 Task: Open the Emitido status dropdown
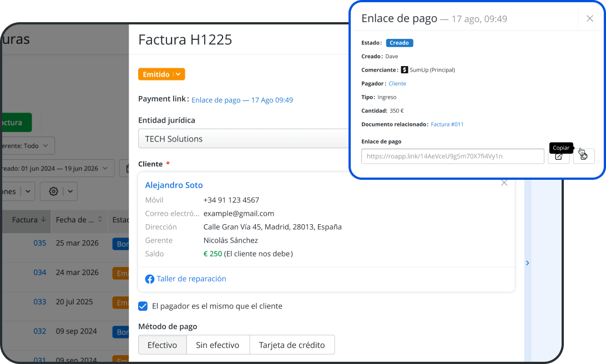[x=161, y=74]
